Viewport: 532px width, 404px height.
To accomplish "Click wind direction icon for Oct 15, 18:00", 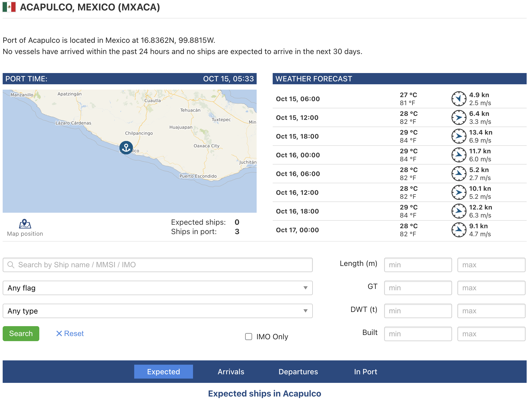I will pos(459,136).
